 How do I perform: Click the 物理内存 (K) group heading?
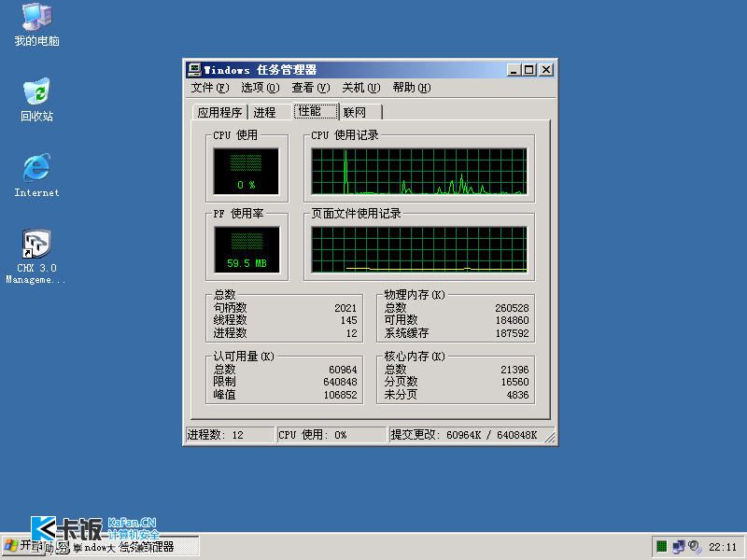pyautogui.click(x=415, y=295)
